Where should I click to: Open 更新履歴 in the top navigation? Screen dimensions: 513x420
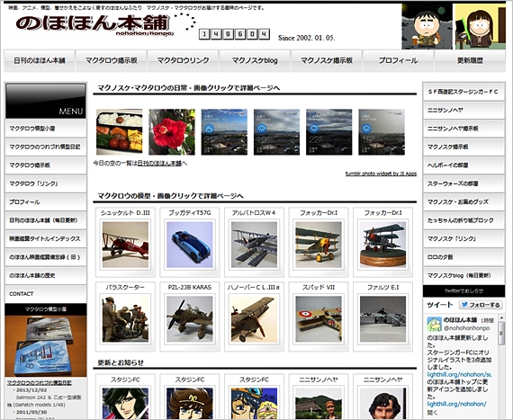470,60
